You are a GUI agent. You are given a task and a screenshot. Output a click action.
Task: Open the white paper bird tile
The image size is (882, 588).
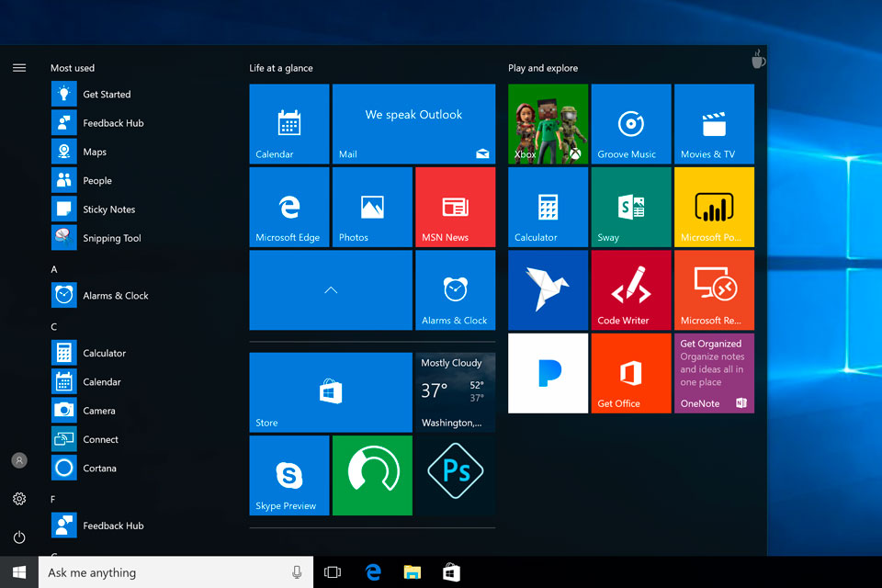coord(548,290)
